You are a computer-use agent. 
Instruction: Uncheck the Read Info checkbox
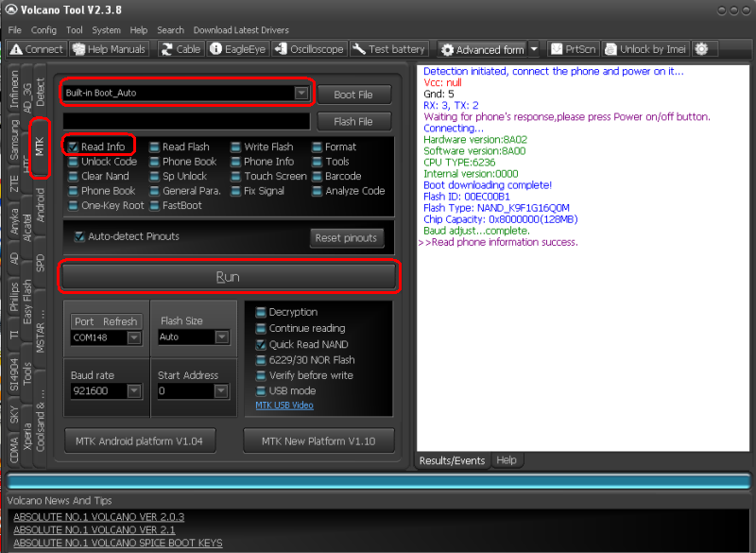pyautogui.click(x=72, y=147)
